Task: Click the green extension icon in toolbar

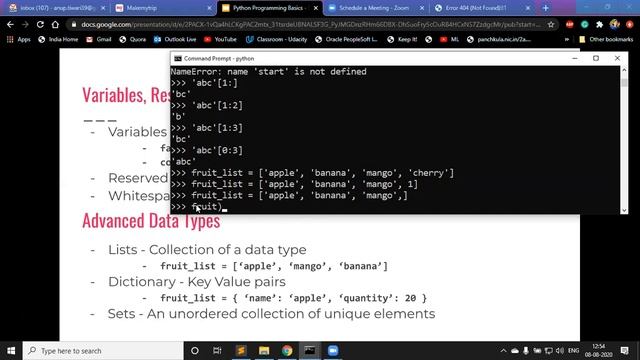Action: pos(584,24)
